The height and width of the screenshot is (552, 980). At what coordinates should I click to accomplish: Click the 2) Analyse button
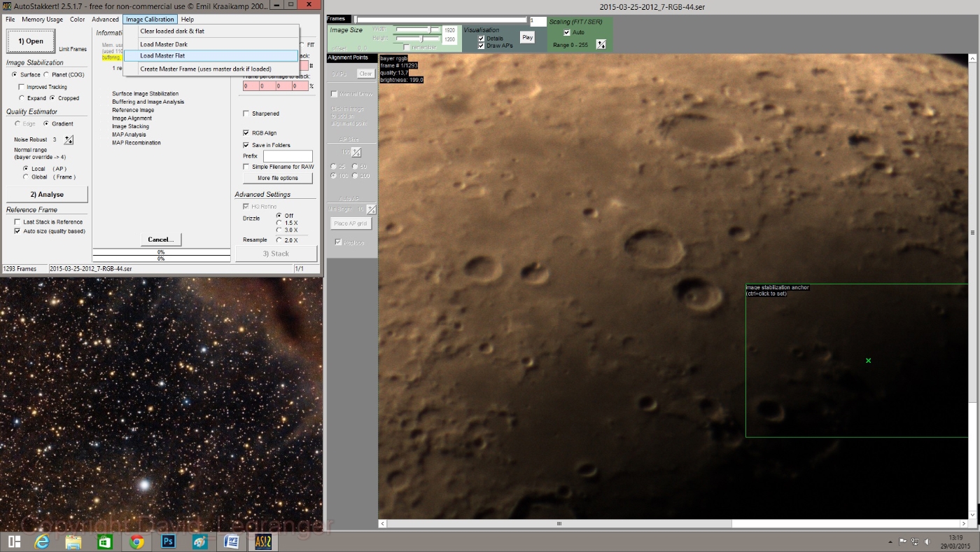point(47,194)
